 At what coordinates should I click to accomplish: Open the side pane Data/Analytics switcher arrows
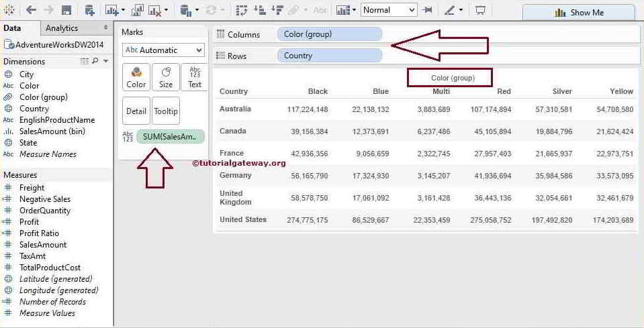tap(106, 28)
